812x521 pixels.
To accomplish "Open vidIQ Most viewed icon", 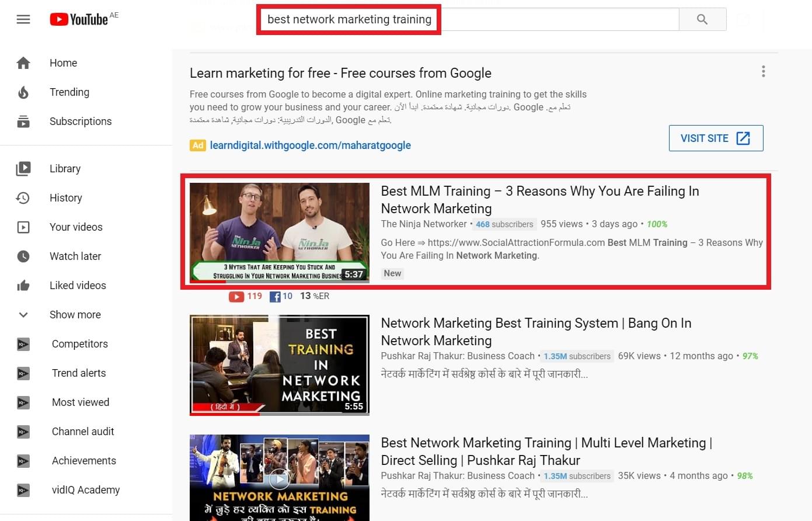I will tap(23, 402).
